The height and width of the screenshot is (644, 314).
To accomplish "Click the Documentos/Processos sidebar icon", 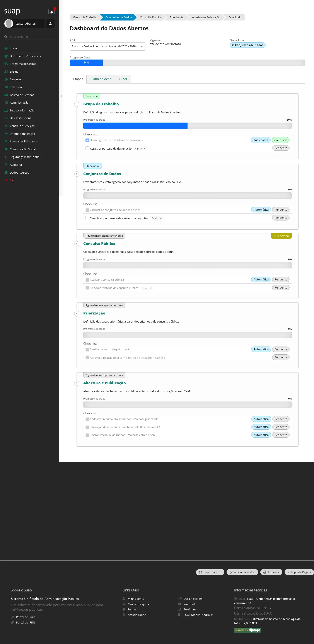I will [x=6, y=56].
